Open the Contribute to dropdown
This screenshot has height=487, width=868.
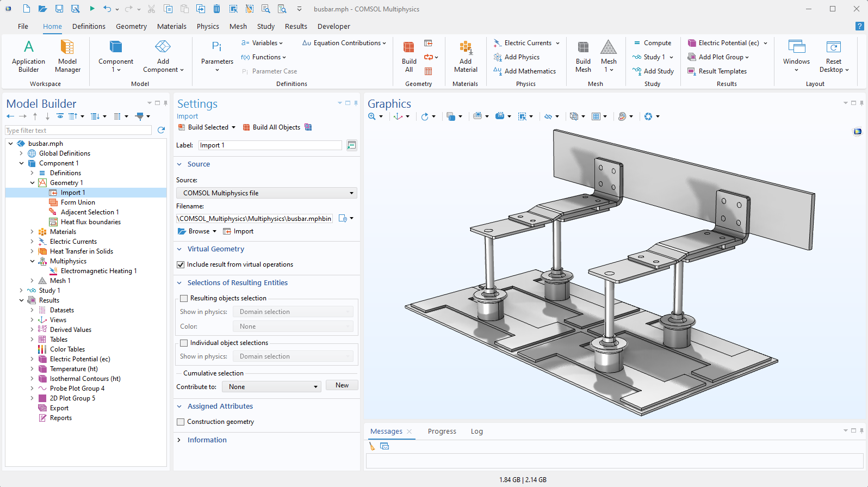pyautogui.click(x=271, y=387)
